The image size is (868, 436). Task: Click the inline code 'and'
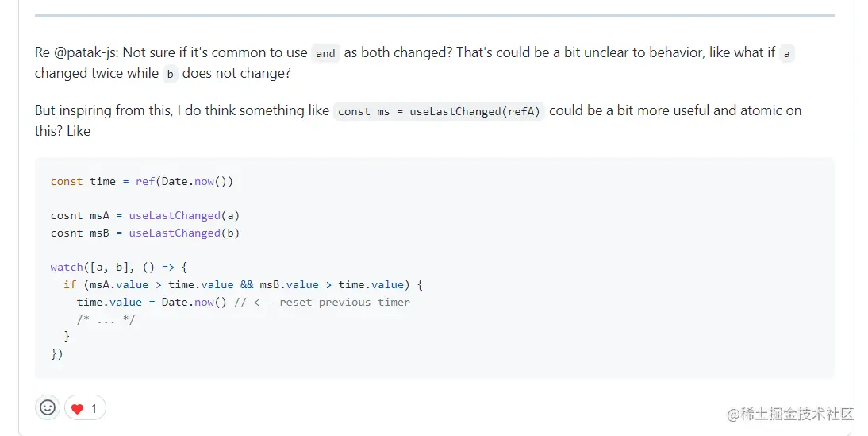pos(325,53)
